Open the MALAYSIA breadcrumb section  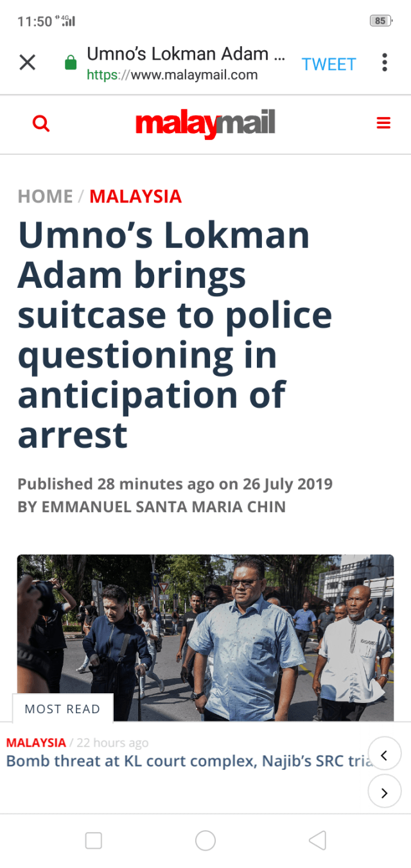136,197
